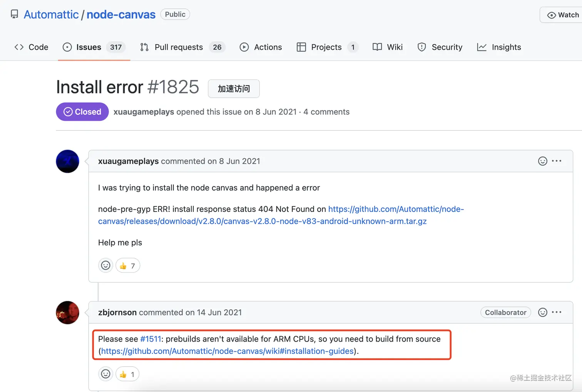Click the thumbs up 1 reaction
The width and height of the screenshot is (582, 392).
[x=127, y=374]
